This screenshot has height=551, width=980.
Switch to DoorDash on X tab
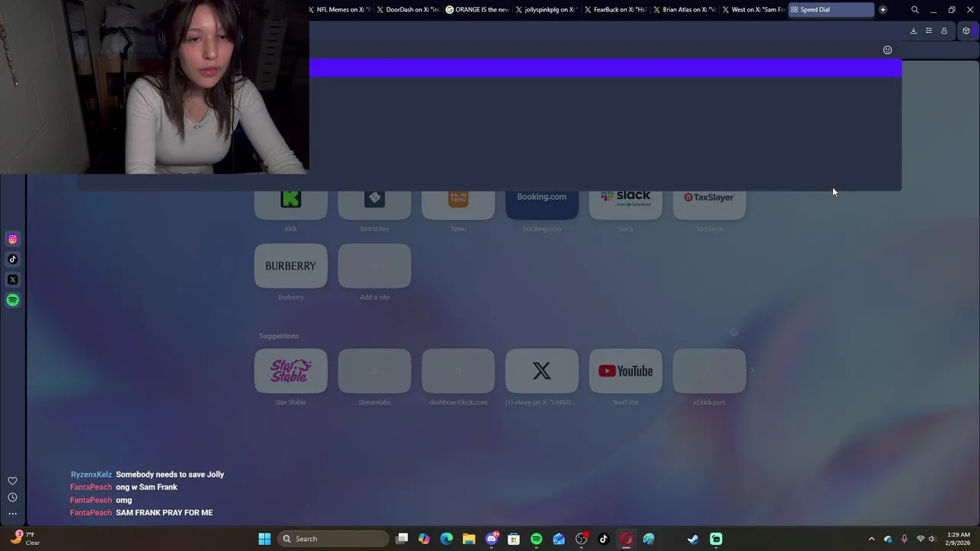click(409, 10)
